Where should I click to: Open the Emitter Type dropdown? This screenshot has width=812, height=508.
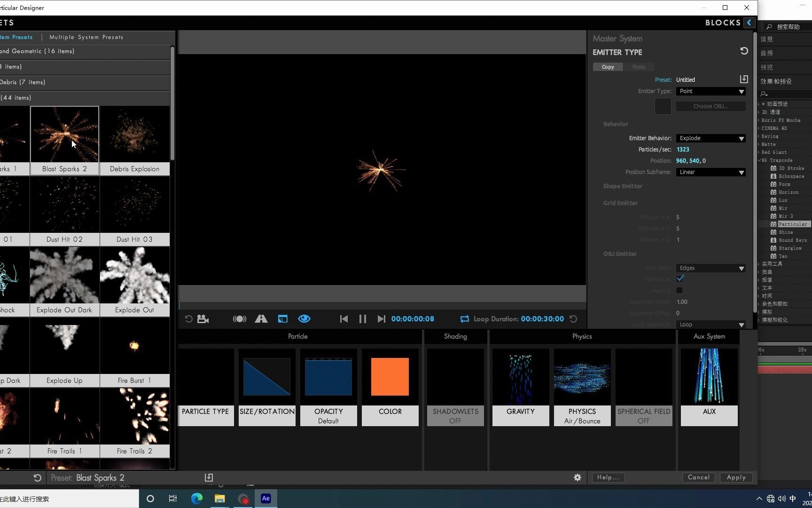tap(710, 91)
